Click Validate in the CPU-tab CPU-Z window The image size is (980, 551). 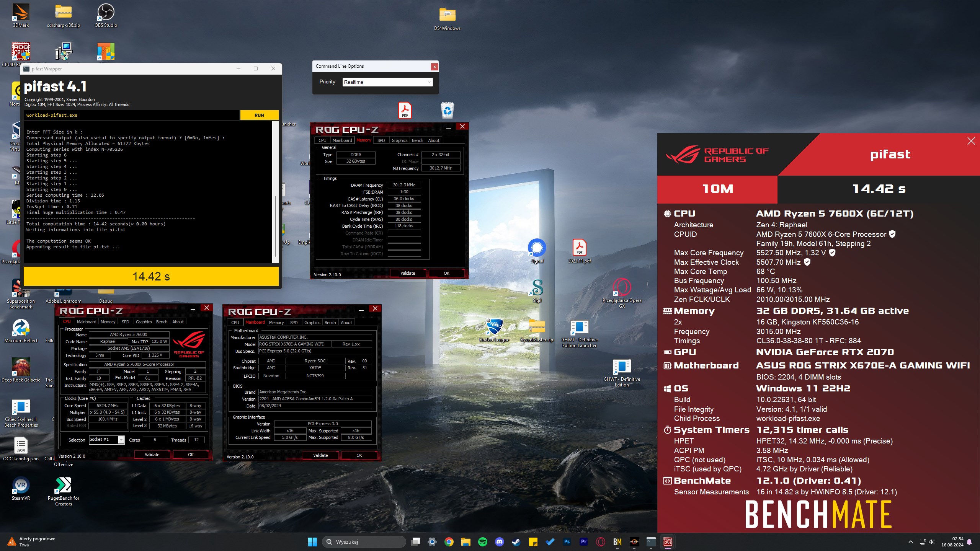(152, 455)
